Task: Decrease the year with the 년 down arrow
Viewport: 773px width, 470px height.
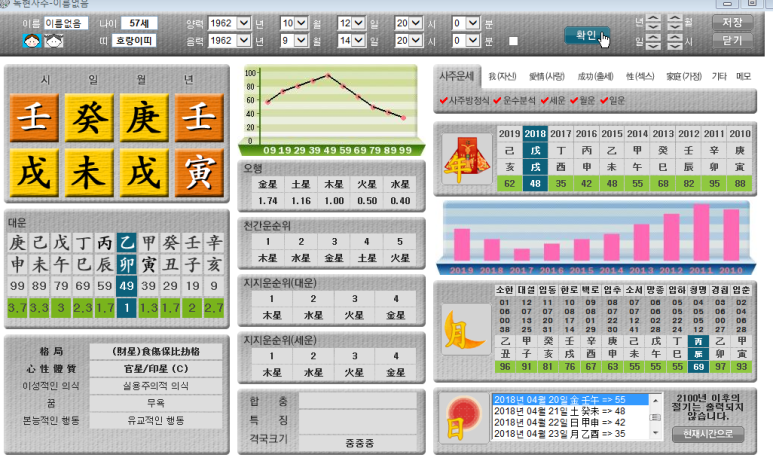Action: click(653, 27)
